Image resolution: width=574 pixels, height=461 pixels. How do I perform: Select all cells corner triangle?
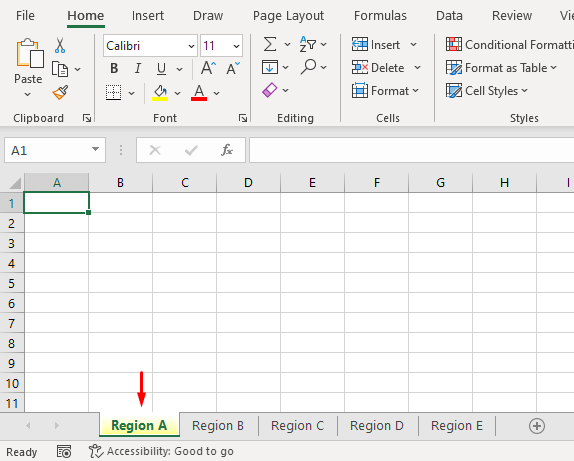click(x=14, y=183)
